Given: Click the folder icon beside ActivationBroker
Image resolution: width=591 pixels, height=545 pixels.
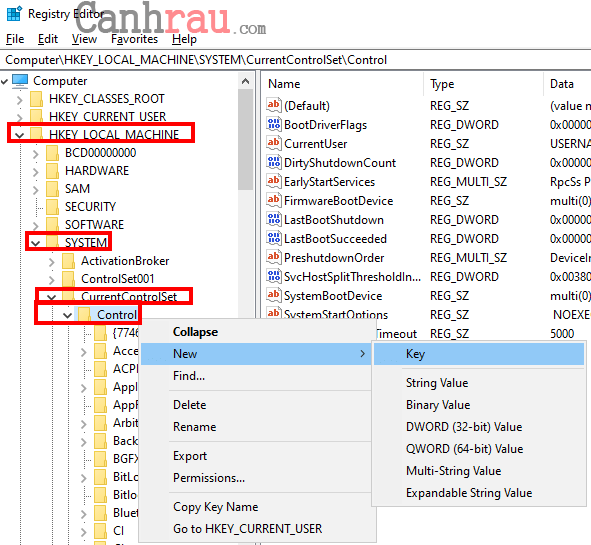Looking at the screenshot, I should 68,261.
